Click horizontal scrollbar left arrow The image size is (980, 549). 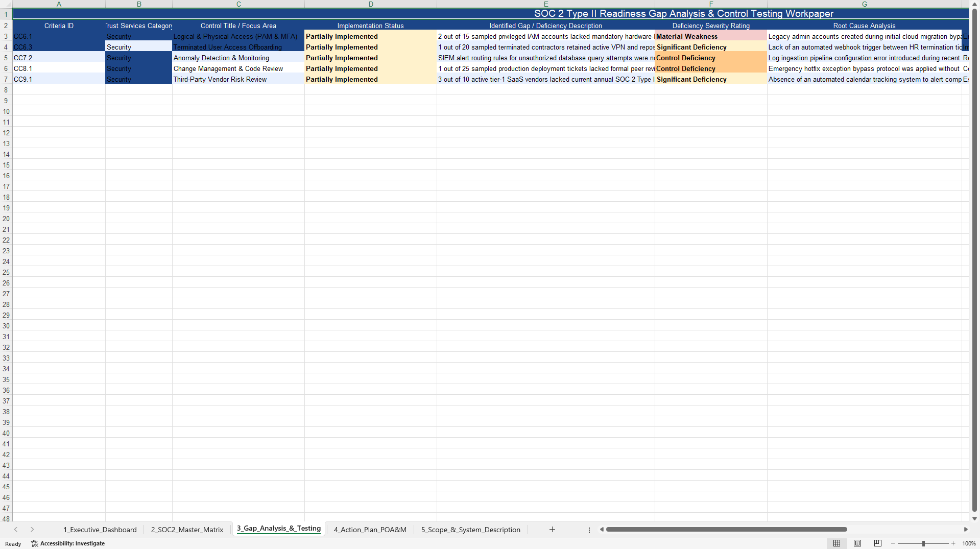click(602, 530)
